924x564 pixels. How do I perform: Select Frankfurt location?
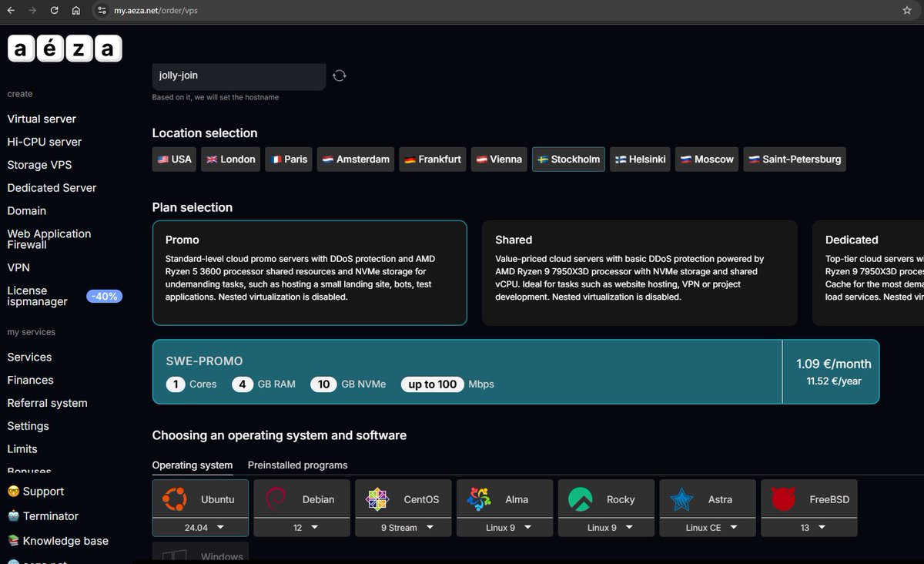432,159
